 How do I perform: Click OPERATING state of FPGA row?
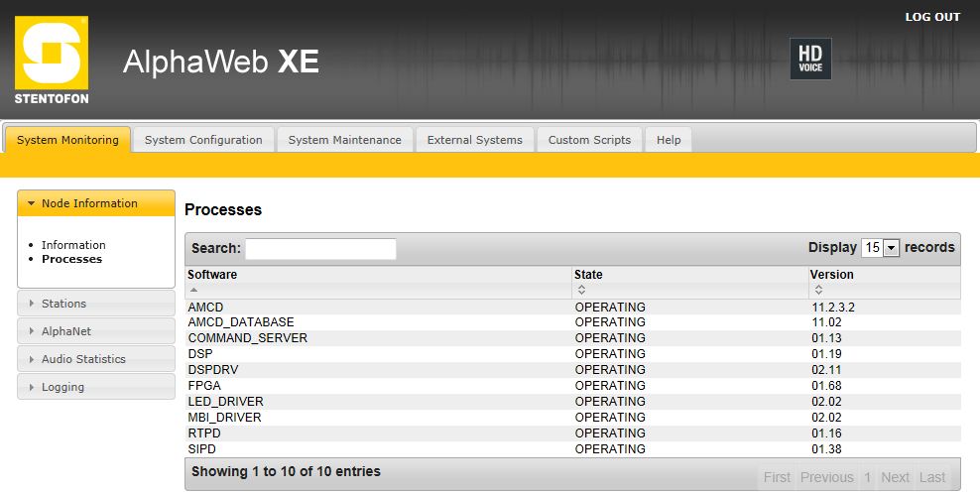[610, 386]
